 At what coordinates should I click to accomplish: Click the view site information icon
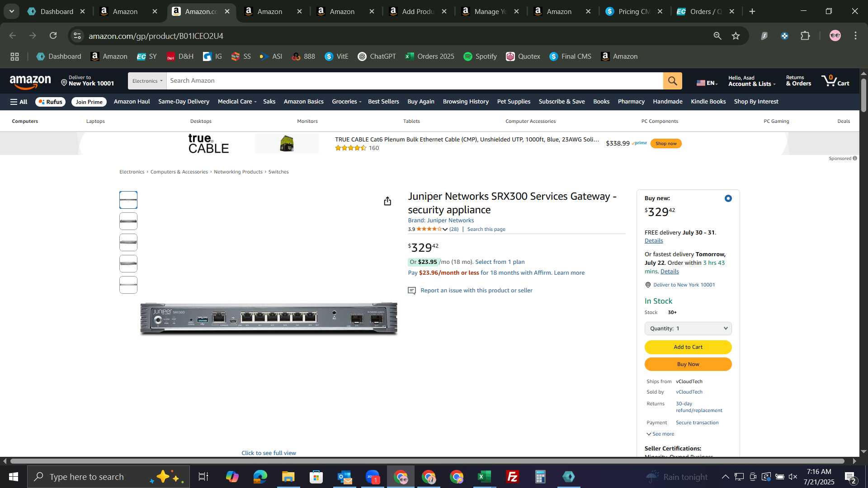click(77, 36)
